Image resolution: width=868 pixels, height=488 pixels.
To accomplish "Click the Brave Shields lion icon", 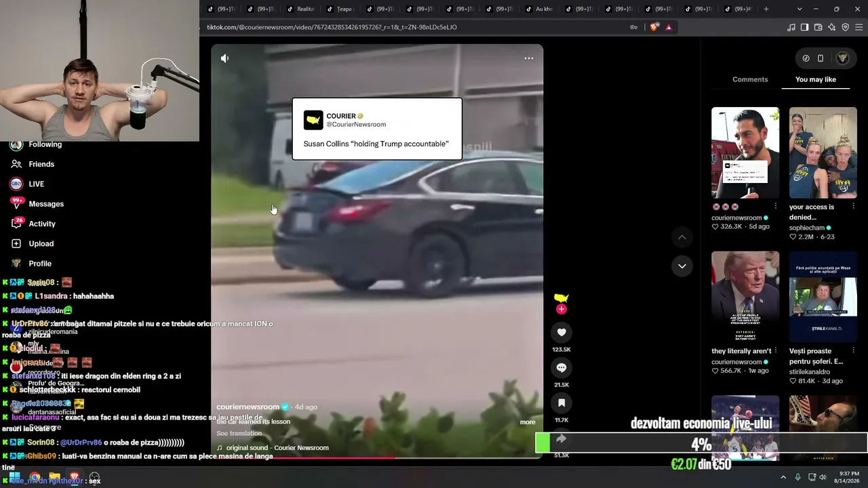I will point(654,27).
